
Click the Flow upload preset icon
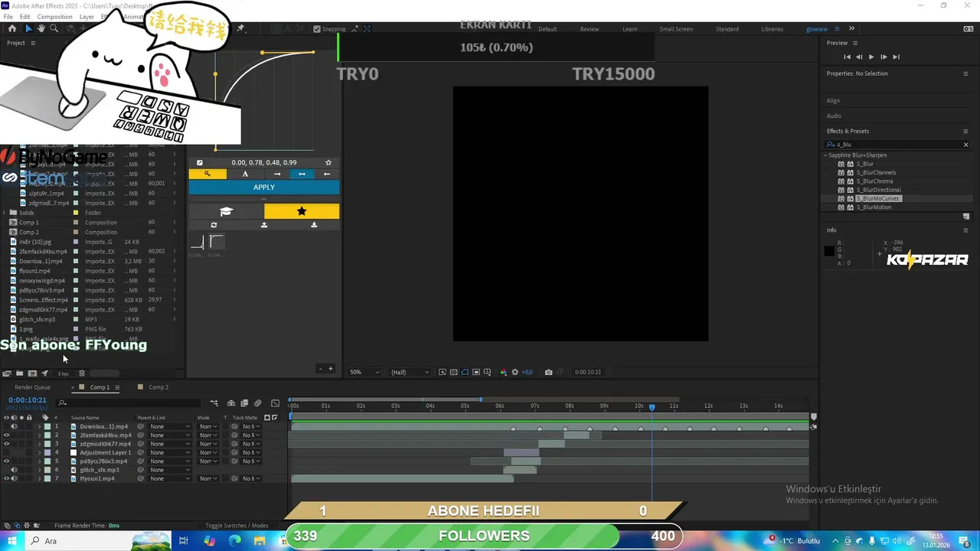pyautogui.click(x=264, y=225)
